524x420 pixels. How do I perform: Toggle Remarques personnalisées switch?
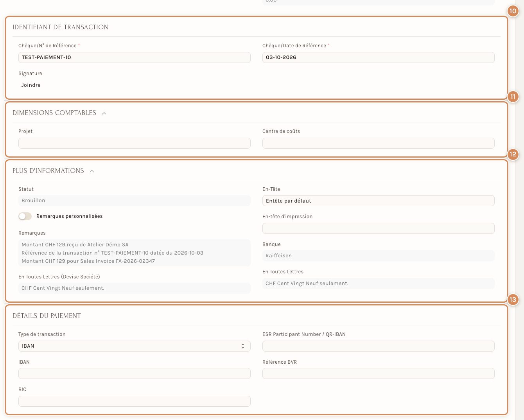25,216
